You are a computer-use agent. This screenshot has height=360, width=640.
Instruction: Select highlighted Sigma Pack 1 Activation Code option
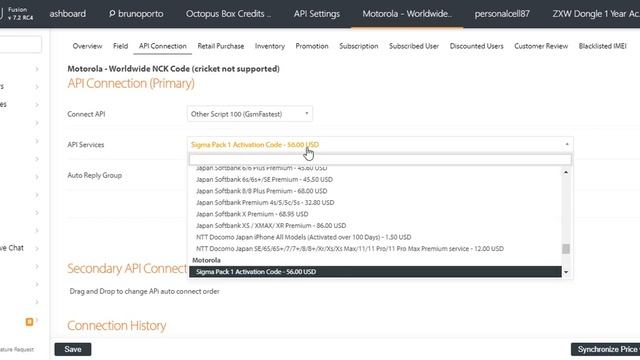point(375,272)
